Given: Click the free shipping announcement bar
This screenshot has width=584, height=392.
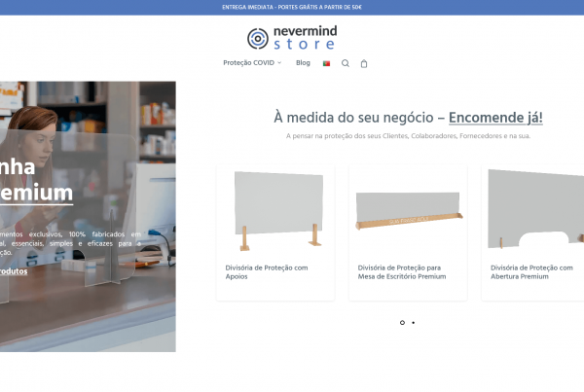Looking at the screenshot, I should 292,7.
